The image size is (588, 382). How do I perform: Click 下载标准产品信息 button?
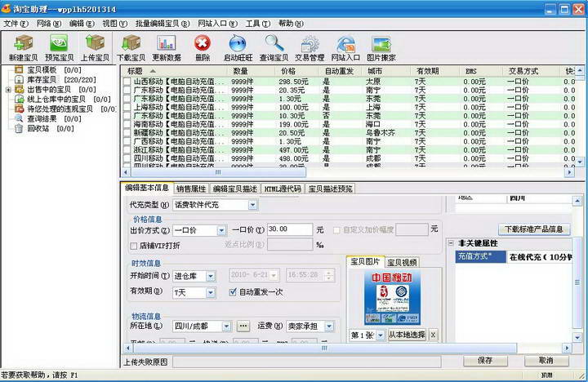coord(534,229)
